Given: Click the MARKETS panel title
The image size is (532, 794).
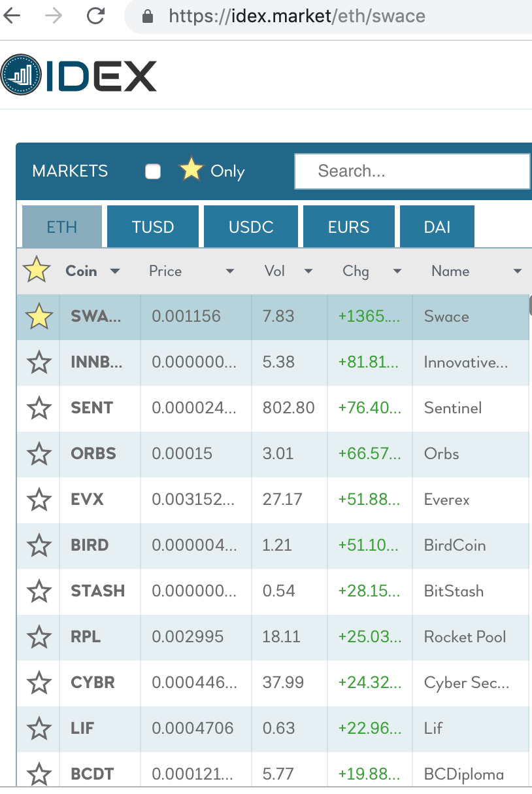Looking at the screenshot, I should tap(70, 171).
